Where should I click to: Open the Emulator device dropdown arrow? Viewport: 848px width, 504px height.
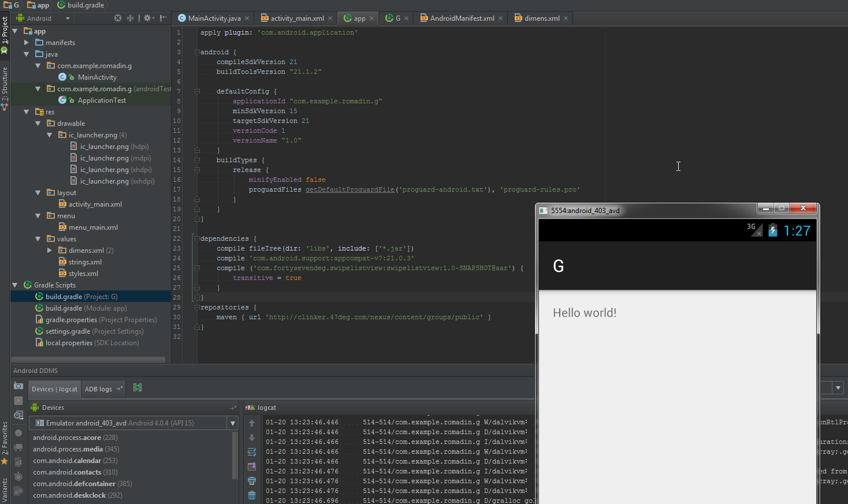(233, 423)
